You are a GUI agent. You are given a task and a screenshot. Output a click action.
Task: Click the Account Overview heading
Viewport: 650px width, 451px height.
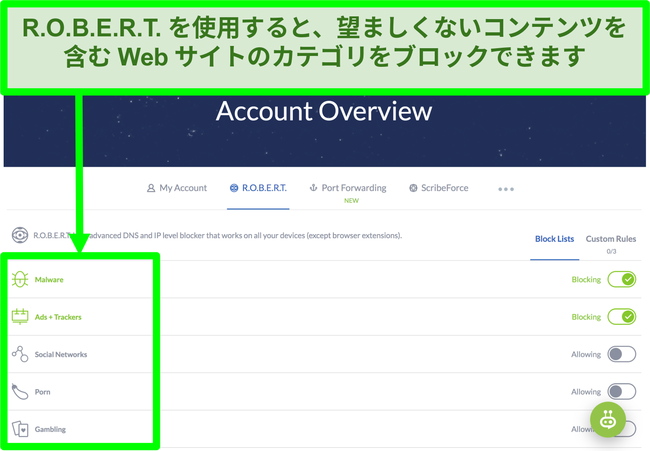coord(324,111)
